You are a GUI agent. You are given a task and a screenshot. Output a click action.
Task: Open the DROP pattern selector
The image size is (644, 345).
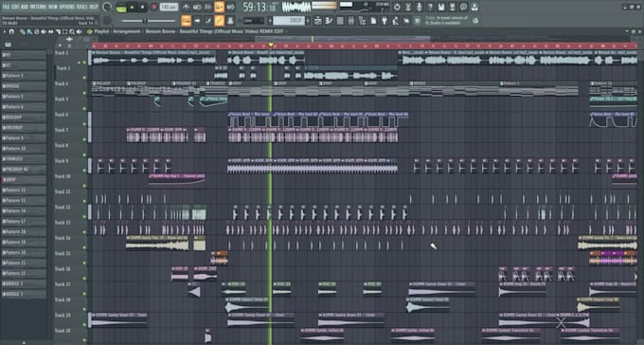point(289,21)
